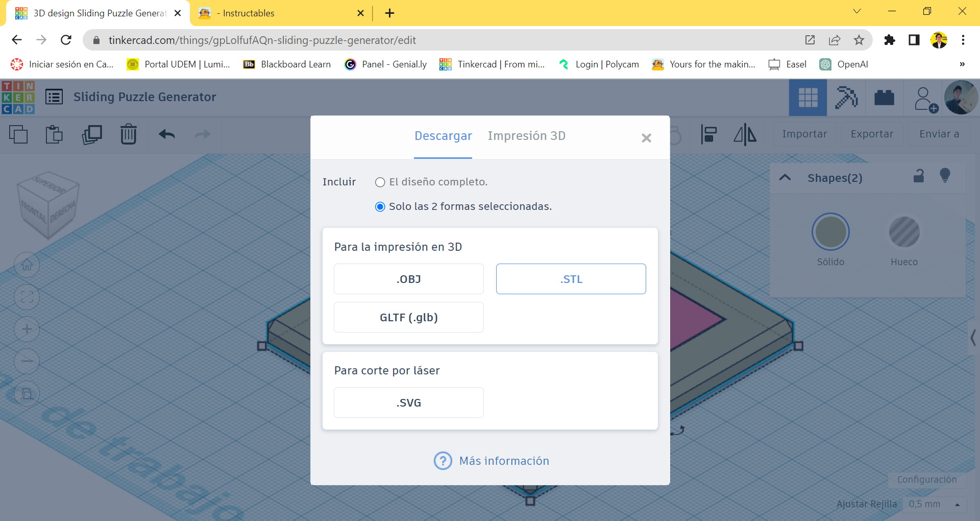Click the Align tool icon
Screen dimensions: 980x521
point(709,134)
